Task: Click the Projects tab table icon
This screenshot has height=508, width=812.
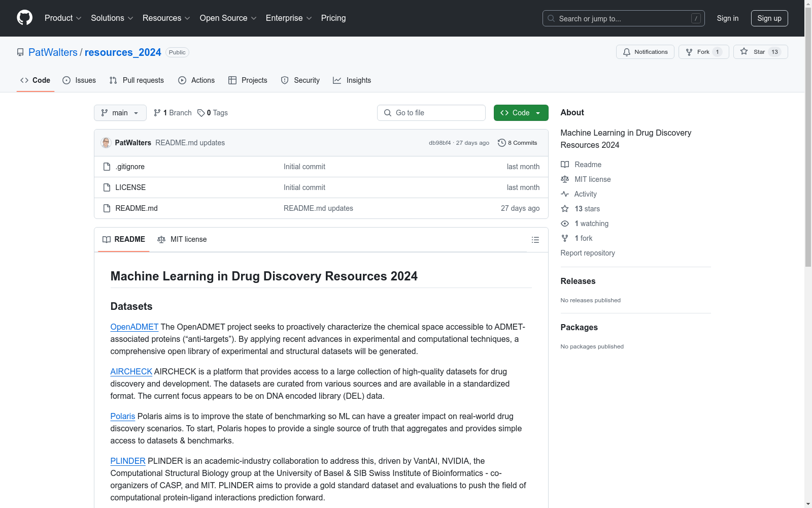Action: coord(232,80)
